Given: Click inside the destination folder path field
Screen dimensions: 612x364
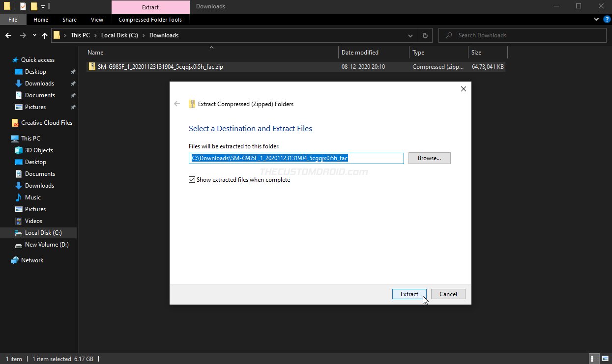Looking at the screenshot, I should tap(296, 158).
